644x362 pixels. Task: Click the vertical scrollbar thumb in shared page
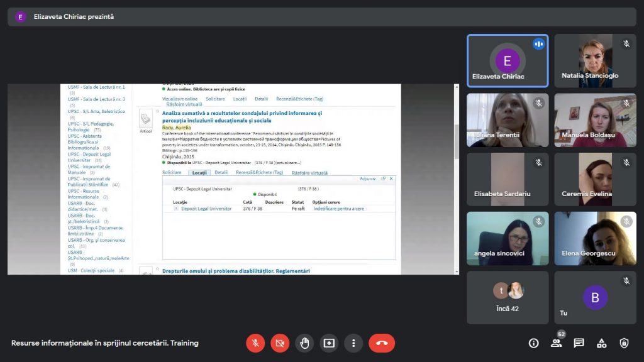457,141
